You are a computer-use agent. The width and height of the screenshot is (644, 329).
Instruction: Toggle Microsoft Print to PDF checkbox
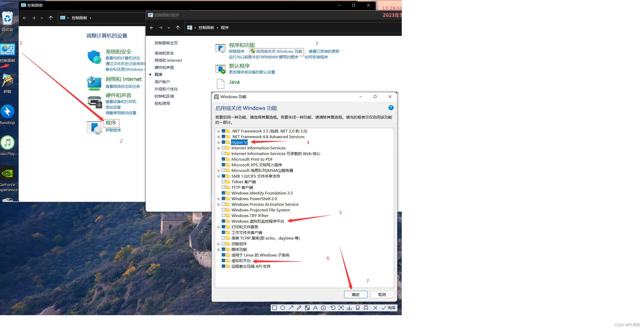coord(224,159)
